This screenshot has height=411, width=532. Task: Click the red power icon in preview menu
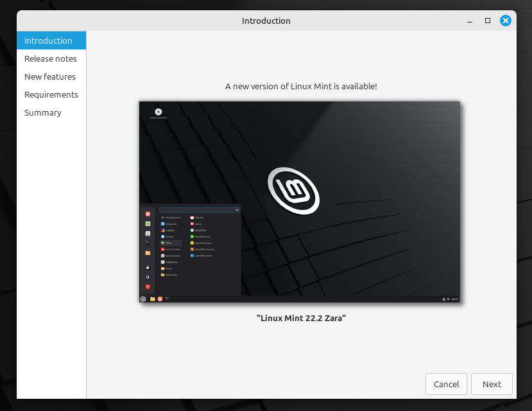(x=148, y=286)
